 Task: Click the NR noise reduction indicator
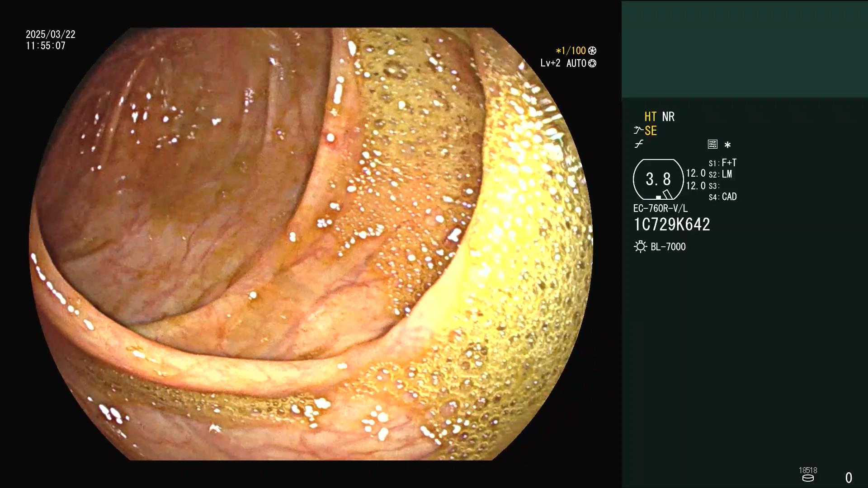668,117
